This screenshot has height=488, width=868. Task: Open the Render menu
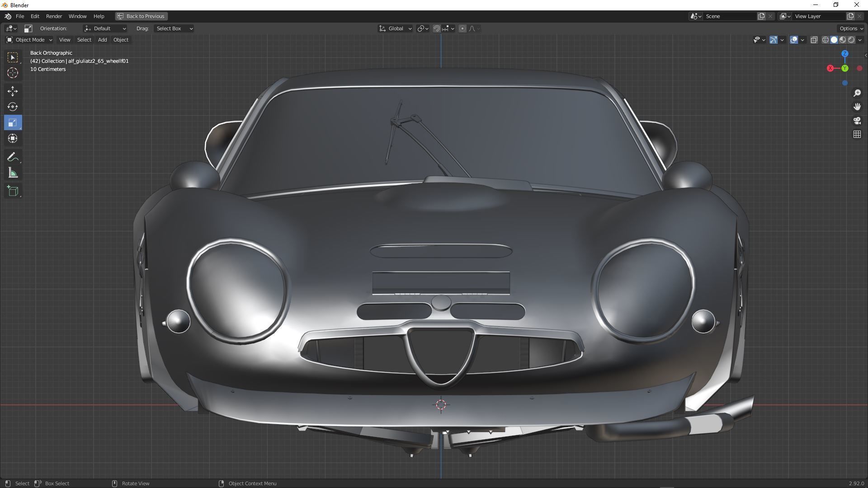click(x=54, y=16)
